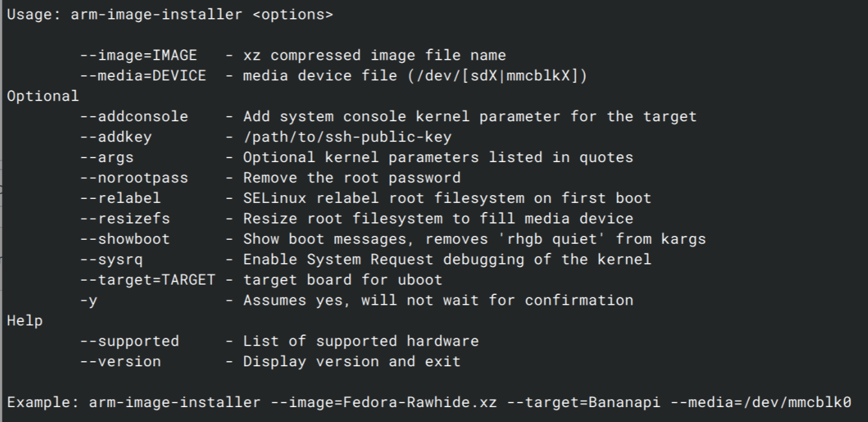Click /dev/mmcblk0 in the example line

pos(797,402)
